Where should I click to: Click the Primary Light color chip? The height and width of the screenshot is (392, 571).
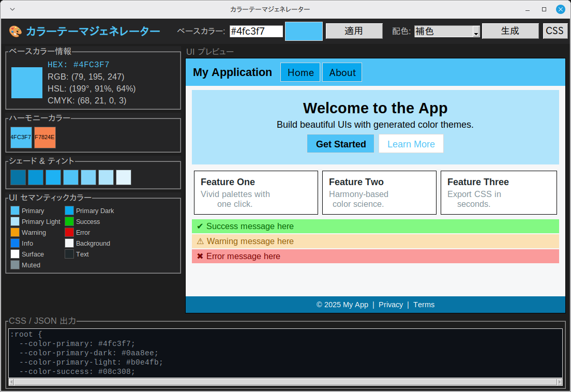coord(15,222)
